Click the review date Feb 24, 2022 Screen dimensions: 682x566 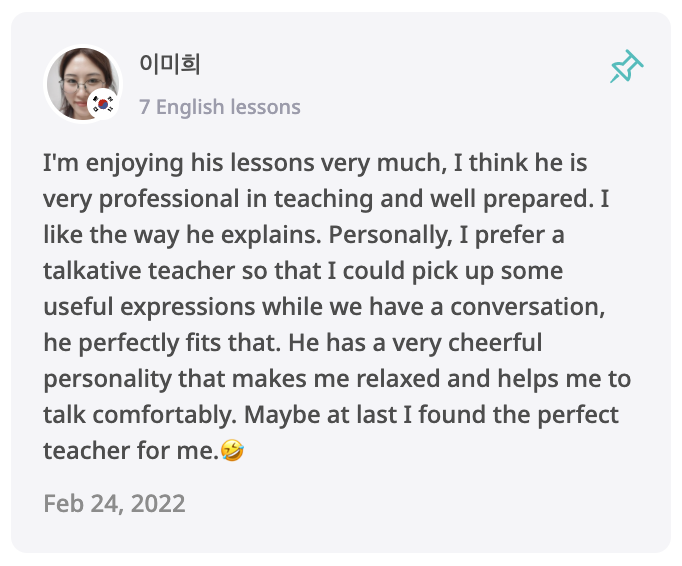pyautogui.click(x=114, y=502)
